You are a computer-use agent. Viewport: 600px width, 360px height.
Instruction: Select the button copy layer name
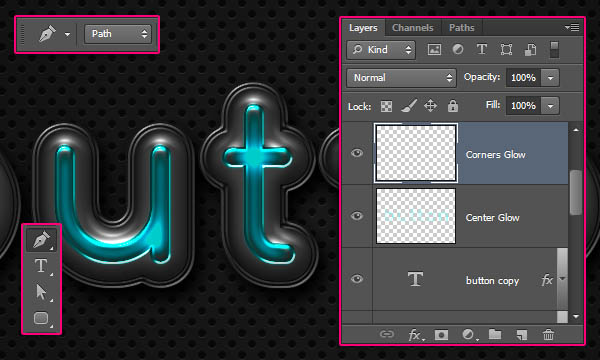pos(492,281)
